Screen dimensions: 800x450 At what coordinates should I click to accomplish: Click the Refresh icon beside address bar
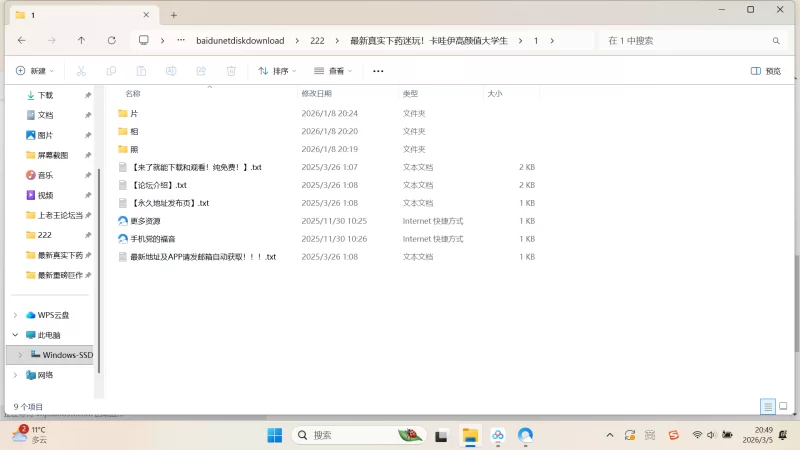coord(111,40)
